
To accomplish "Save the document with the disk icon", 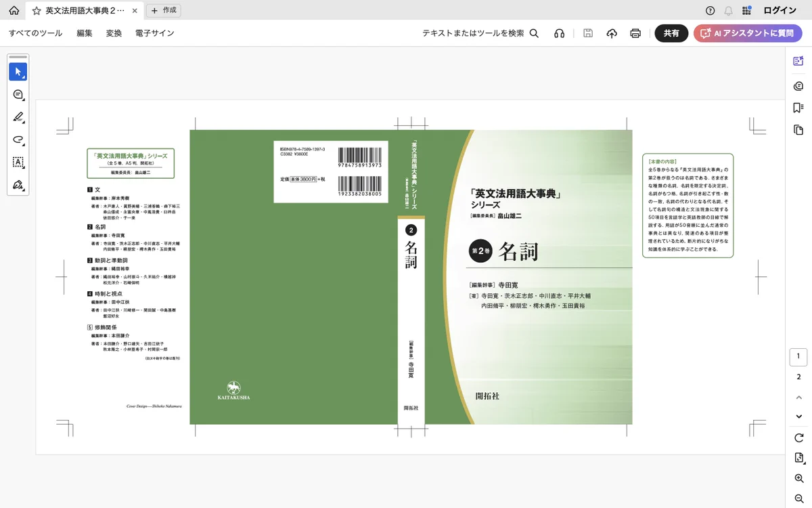I will pos(588,33).
